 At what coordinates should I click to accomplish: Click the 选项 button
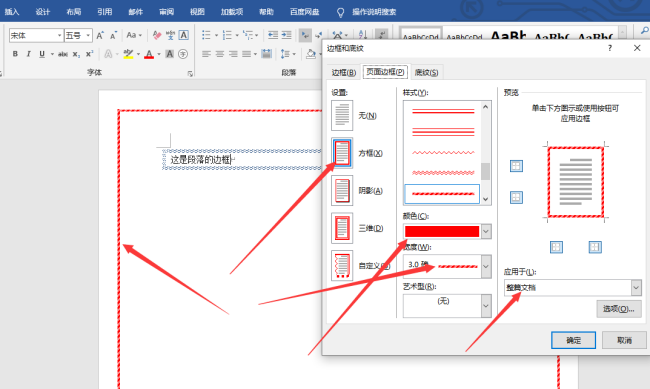[619, 309]
